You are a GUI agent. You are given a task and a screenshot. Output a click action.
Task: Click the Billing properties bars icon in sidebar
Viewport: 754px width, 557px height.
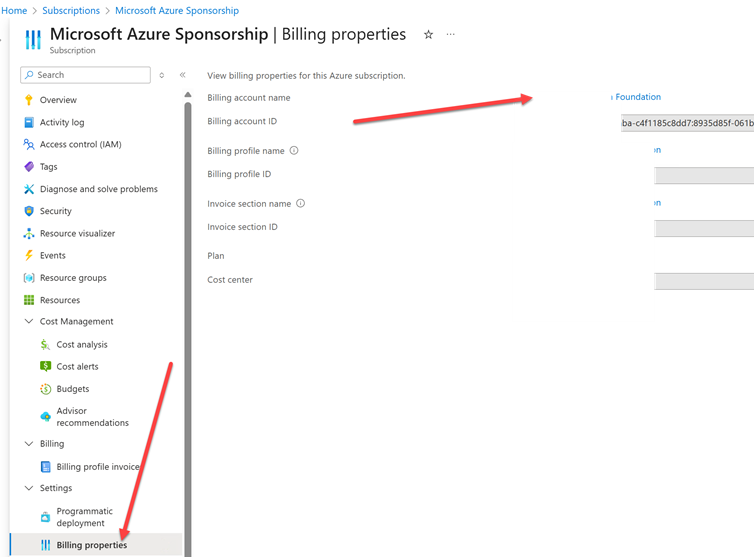click(45, 545)
